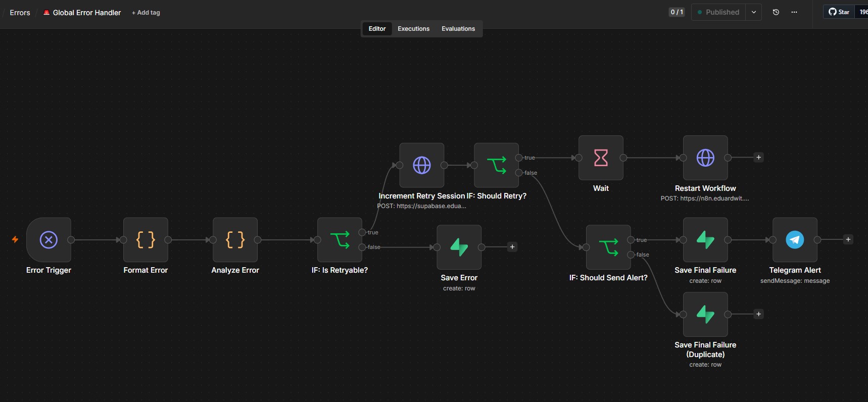Expand the Published dropdown arrow
The height and width of the screenshot is (402, 868).
(x=754, y=12)
